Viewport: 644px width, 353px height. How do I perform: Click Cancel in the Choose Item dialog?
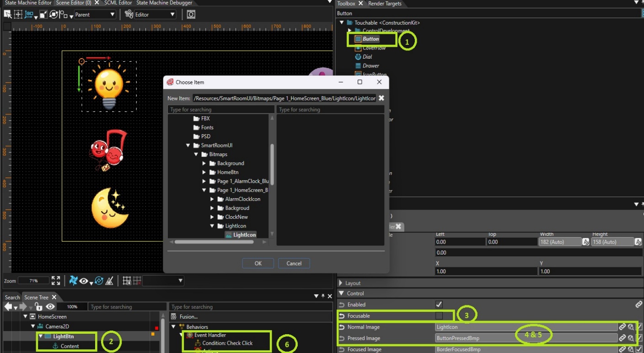[294, 263]
